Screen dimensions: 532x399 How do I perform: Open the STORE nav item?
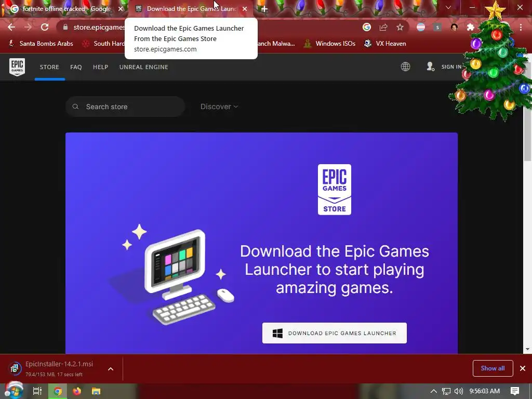click(x=49, y=67)
